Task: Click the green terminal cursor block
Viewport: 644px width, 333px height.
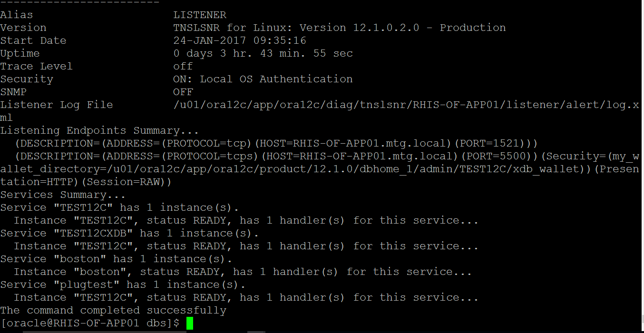Action: tap(190, 323)
